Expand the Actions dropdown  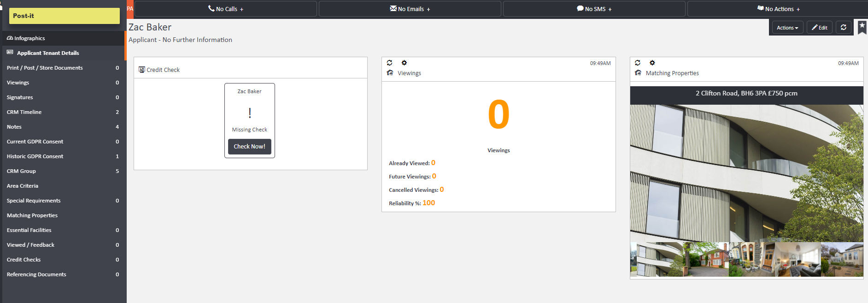coord(787,28)
